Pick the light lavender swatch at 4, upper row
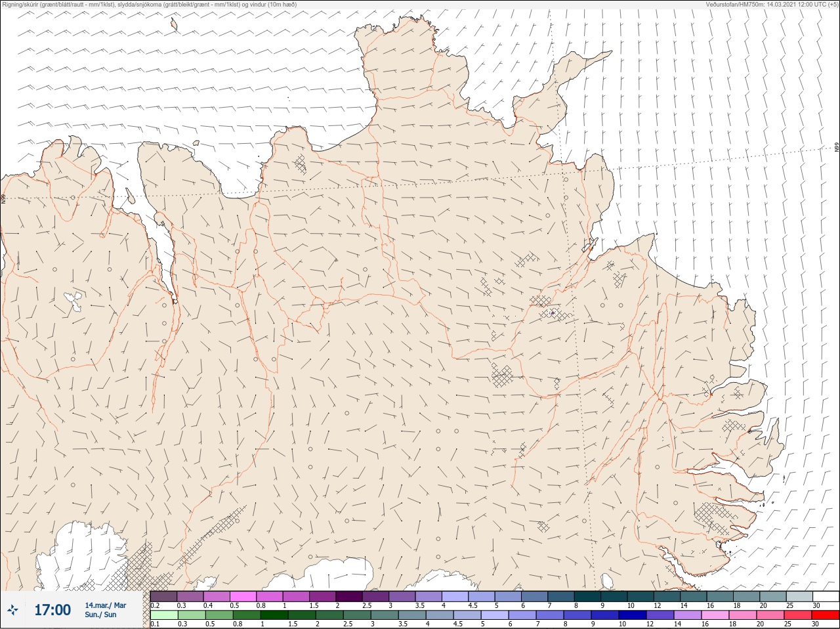Viewport: 840px width, 629px height. [x=455, y=597]
